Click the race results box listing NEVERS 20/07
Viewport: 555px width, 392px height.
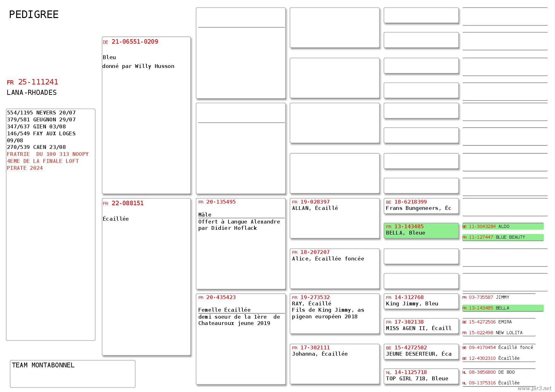tap(51, 224)
